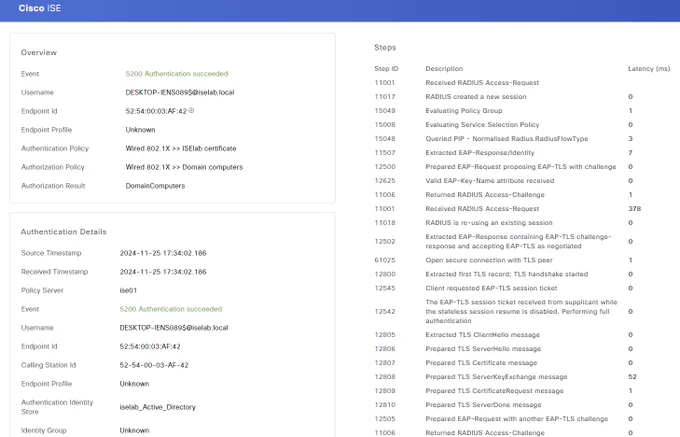The image size is (680, 437).
Task: Select step 12625 'Valid EAP-Key-Name attribute received'
Action: click(490, 181)
